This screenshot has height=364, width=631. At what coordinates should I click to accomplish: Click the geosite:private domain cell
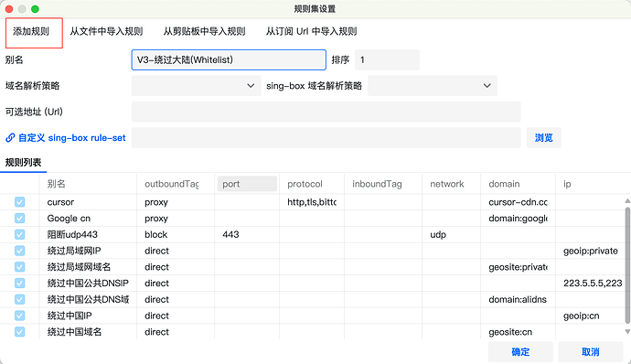click(x=518, y=267)
